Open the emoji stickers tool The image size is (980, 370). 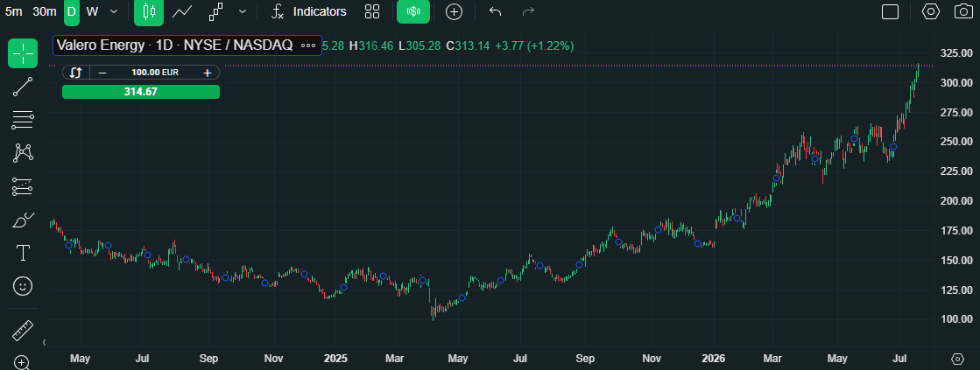click(23, 286)
